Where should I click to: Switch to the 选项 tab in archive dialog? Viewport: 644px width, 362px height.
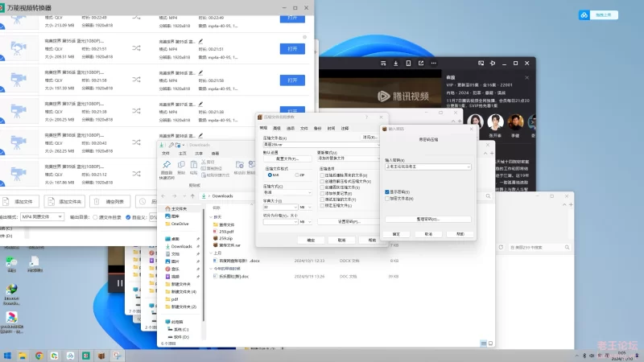click(291, 129)
